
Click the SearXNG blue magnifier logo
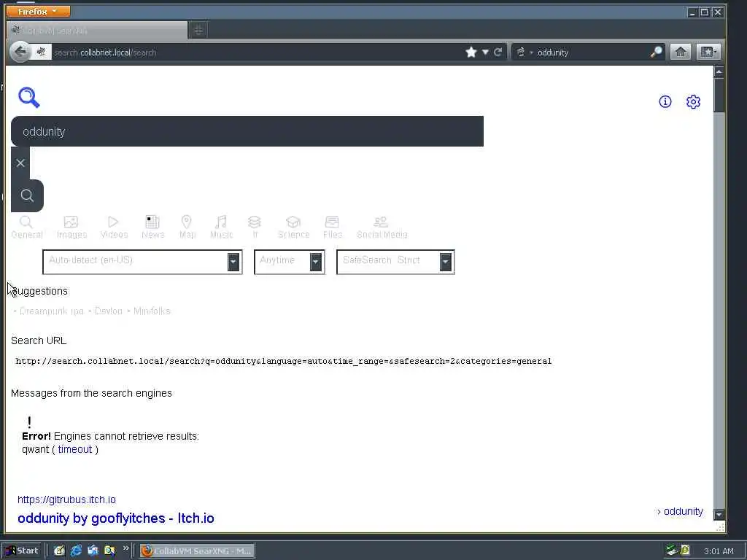29,98
